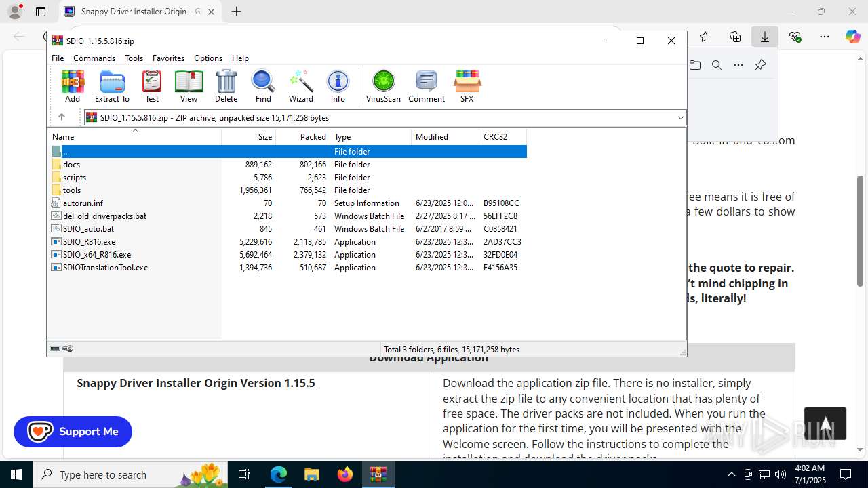Open the File menu
Screen dimensions: 868x488
[x=58, y=58]
